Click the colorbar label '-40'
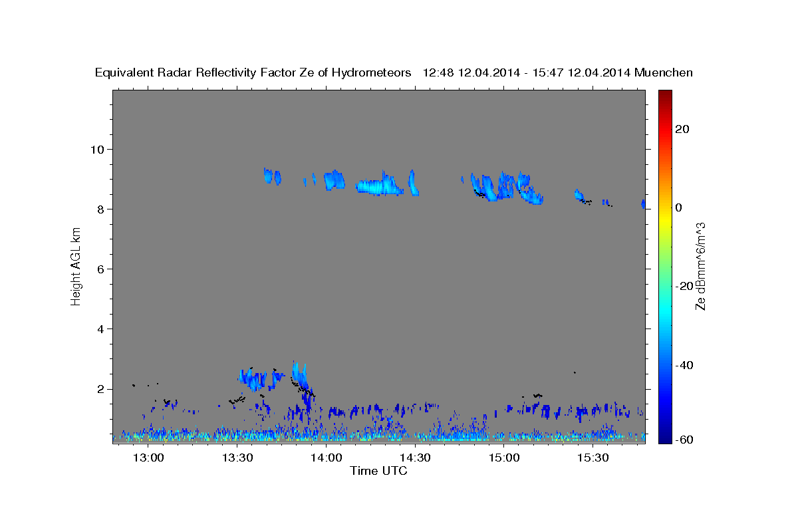Image resolution: width=798 pixels, height=532 pixels. coord(684,365)
